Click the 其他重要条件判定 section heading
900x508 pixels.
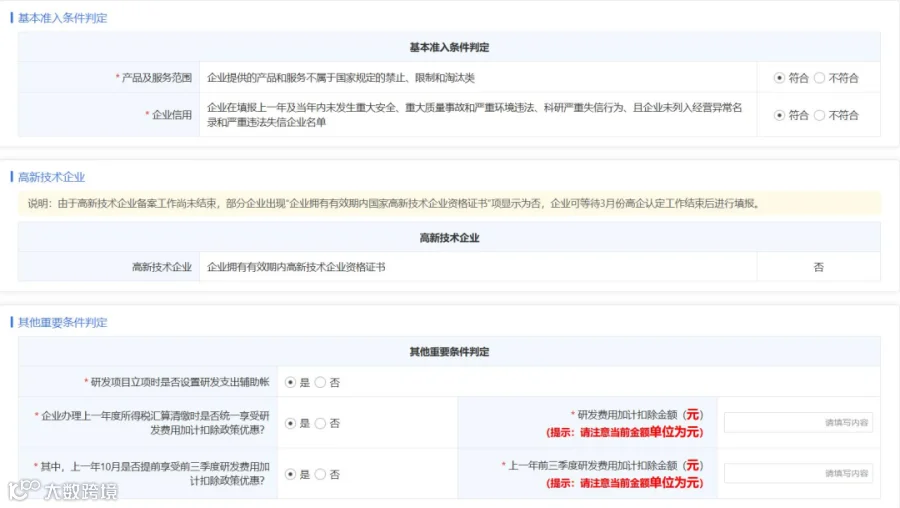tap(63, 322)
